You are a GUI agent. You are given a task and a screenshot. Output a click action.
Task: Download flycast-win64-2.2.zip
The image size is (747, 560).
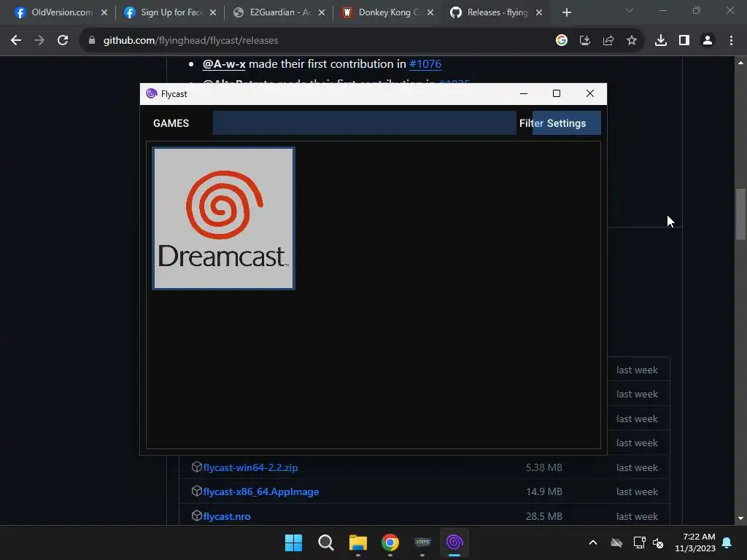click(251, 467)
